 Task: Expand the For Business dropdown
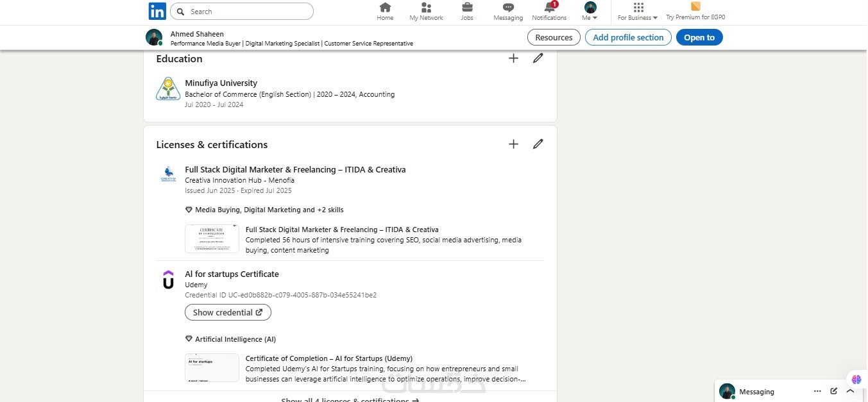click(638, 12)
